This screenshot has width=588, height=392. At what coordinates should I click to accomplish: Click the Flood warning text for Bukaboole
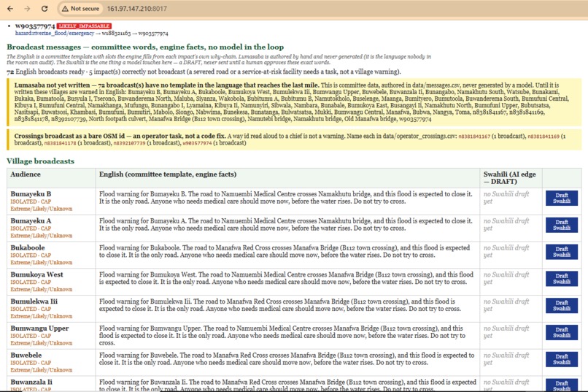point(285,251)
